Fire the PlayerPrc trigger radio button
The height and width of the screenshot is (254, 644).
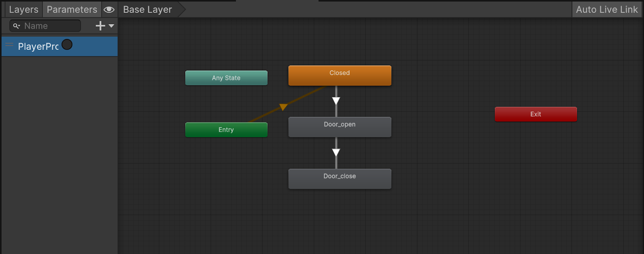tap(67, 45)
